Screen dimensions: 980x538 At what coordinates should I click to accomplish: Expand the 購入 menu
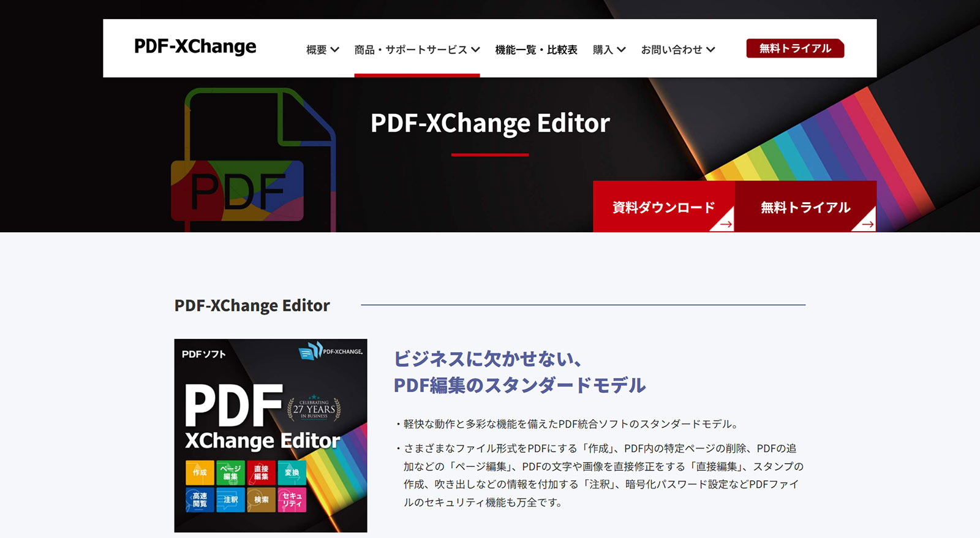pyautogui.click(x=609, y=50)
